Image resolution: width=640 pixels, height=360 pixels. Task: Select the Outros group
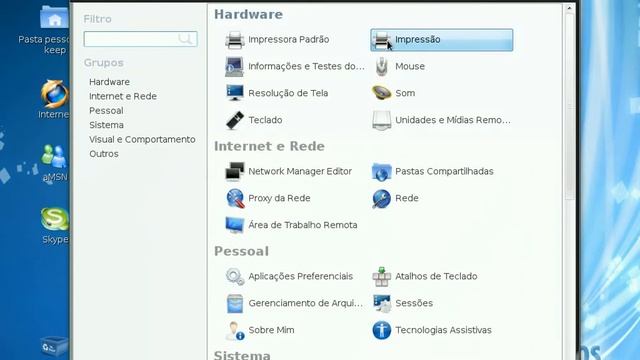pyautogui.click(x=104, y=154)
